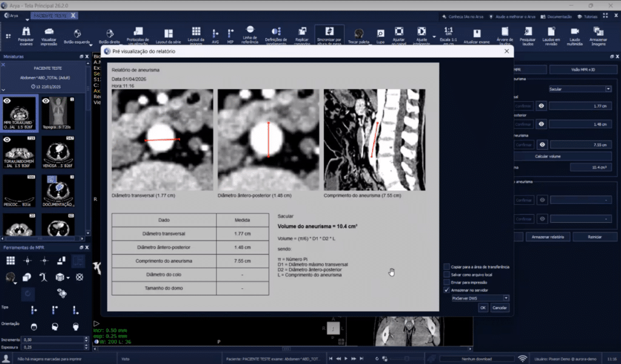This screenshot has width=621, height=364.
Task: Open Layout da série tool
Action: point(169,36)
